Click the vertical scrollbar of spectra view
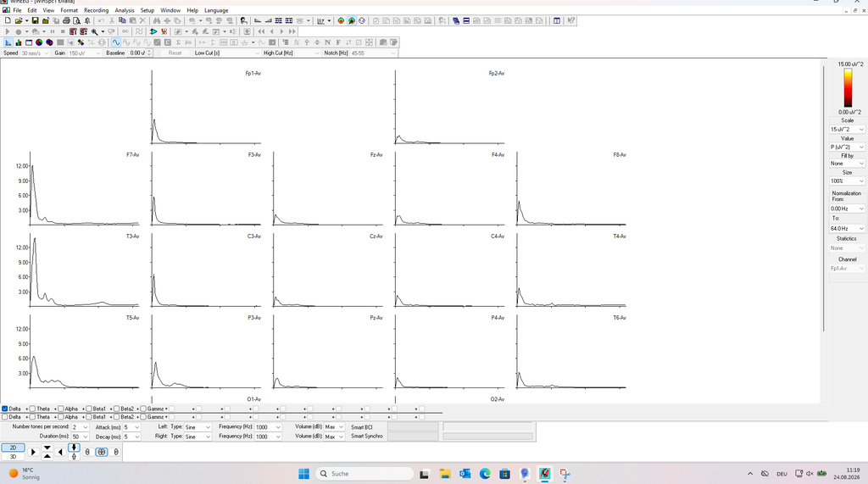Image resolution: width=868 pixels, height=484 pixels. pyautogui.click(x=824, y=198)
